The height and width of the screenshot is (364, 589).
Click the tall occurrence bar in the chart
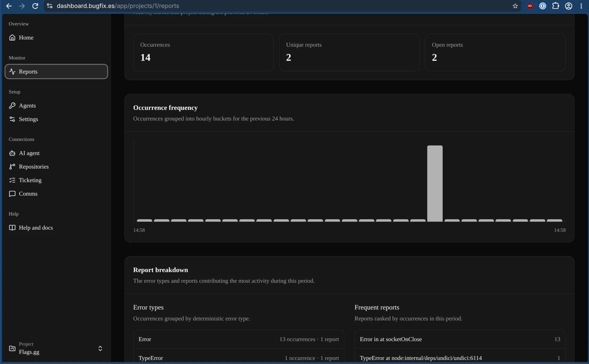(435, 183)
